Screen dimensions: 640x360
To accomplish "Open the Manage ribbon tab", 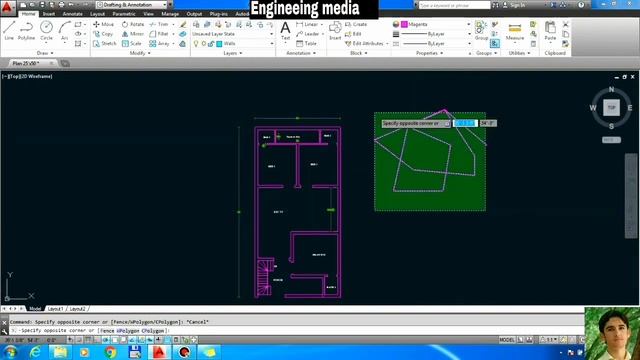I will tap(170, 14).
